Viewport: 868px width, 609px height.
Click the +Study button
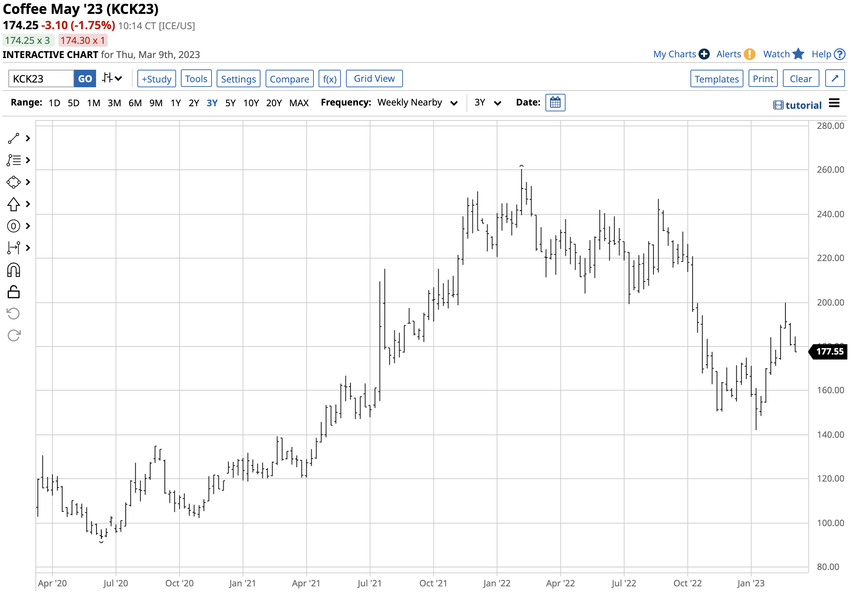coord(156,79)
